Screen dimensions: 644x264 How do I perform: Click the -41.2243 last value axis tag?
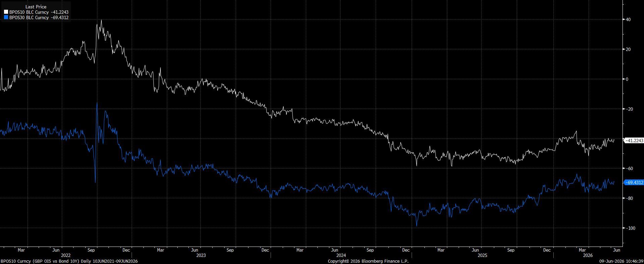pyautogui.click(x=634, y=141)
